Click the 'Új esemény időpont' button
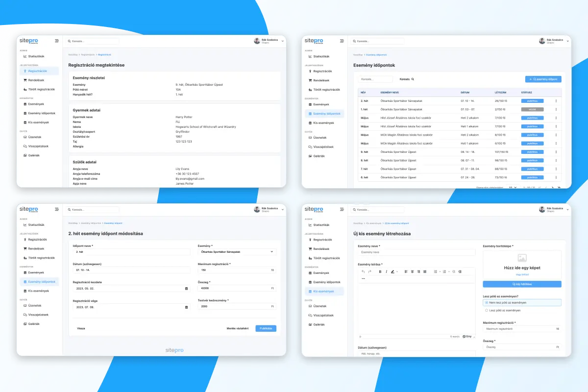 click(x=543, y=79)
